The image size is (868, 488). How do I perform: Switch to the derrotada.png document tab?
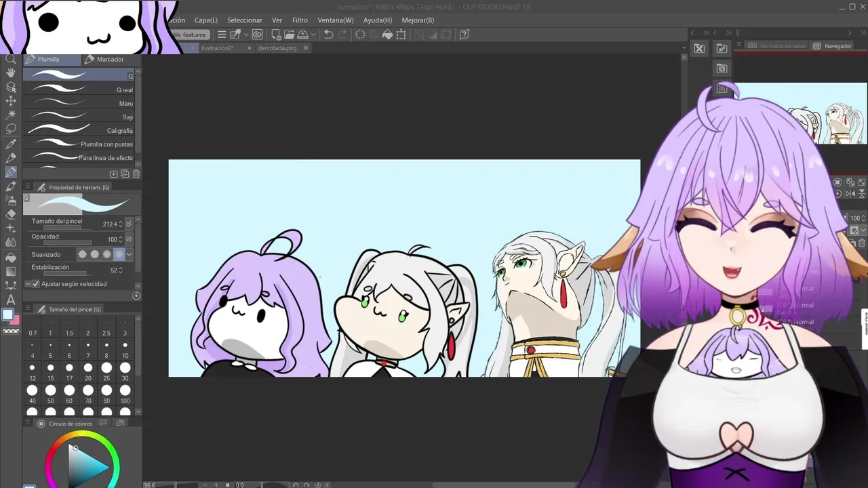click(x=277, y=48)
